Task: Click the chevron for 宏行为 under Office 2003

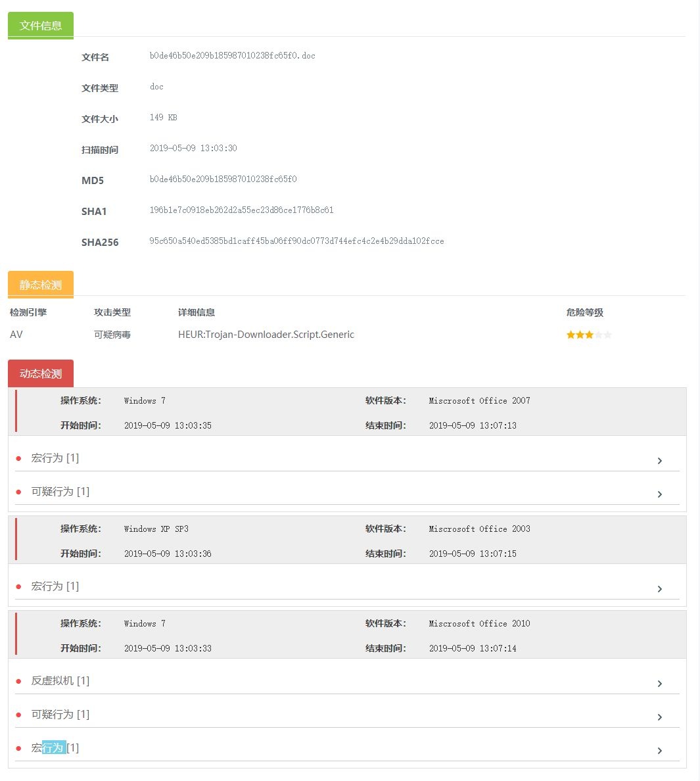Action: [659, 589]
